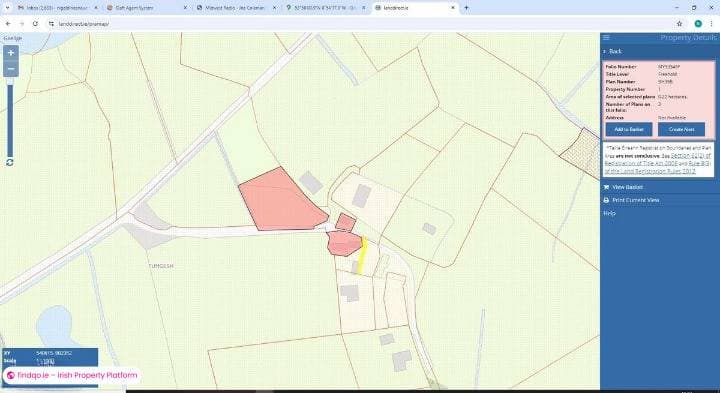The image size is (720, 393).
Task: Click the scale value in coordinates box
Action: (x=45, y=361)
